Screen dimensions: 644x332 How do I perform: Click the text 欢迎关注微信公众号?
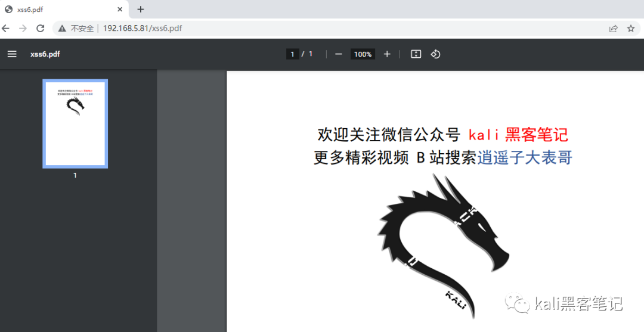389,134
